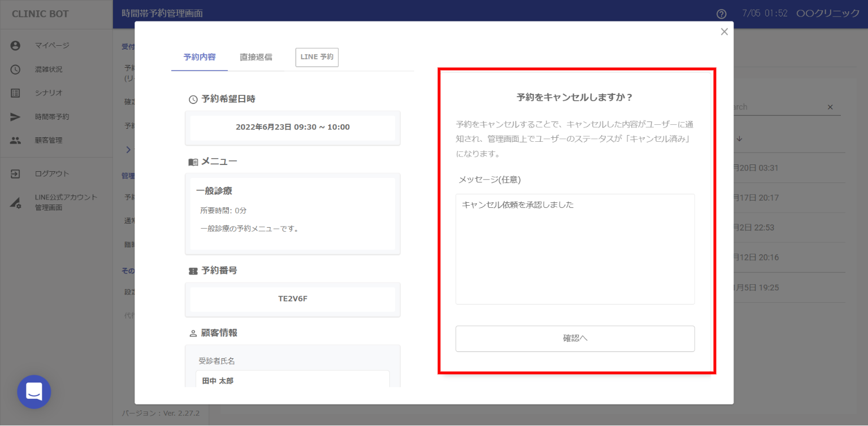Click the 受診者氏名 field with 田中 太郎

(292, 380)
